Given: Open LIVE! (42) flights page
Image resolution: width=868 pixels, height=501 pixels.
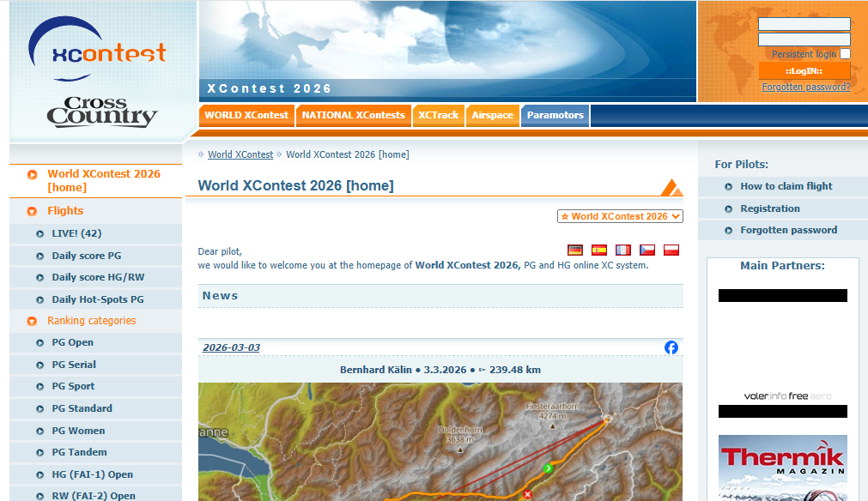Looking at the screenshot, I should pyautogui.click(x=96, y=234).
